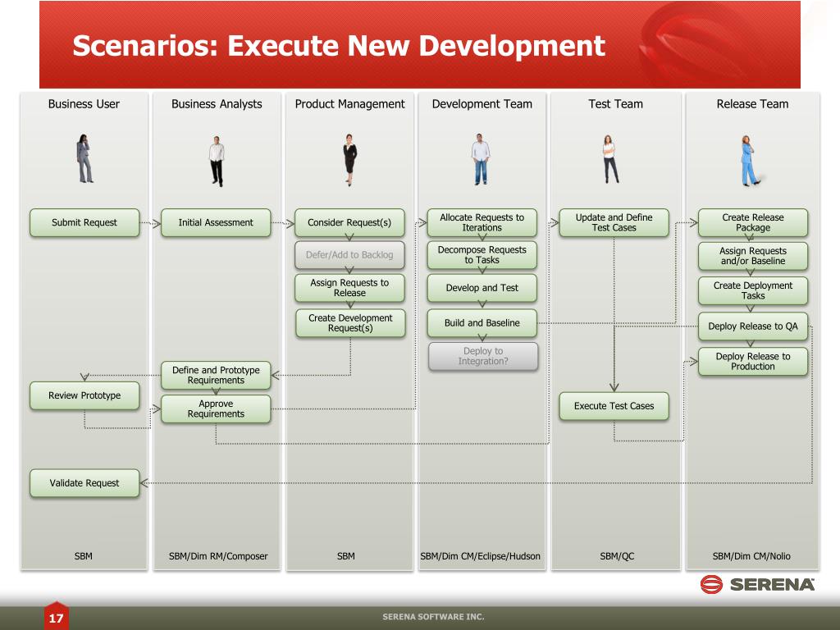Select the Consider Request(s) box
The width and height of the screenshot is (840, 630).
tap(349, 222)
